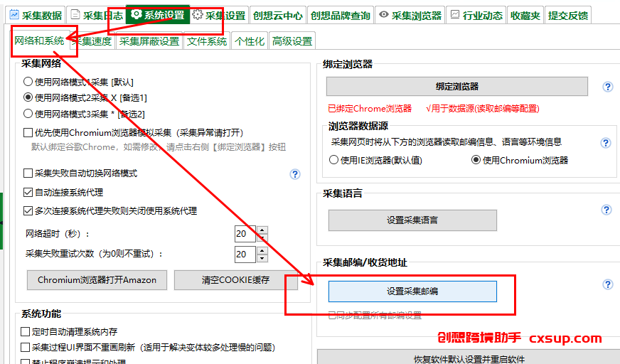Click help icon next to 绑定浏览器 button

pyautogui.click(x=607, y=87)
